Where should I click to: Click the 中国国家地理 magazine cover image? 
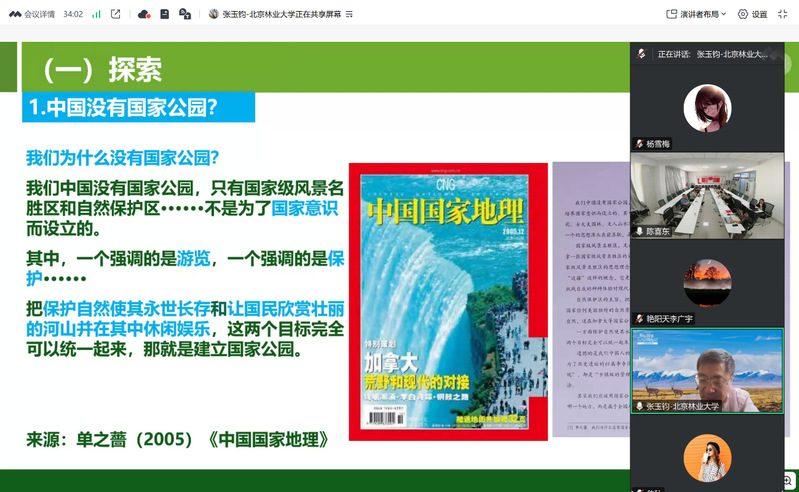point(447,300)
